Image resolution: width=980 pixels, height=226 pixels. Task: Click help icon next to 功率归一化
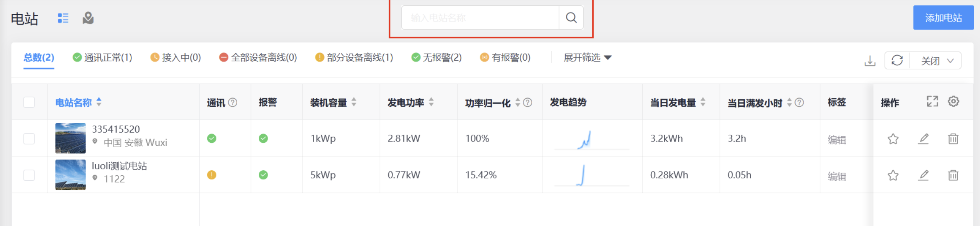tap(527, 102)
